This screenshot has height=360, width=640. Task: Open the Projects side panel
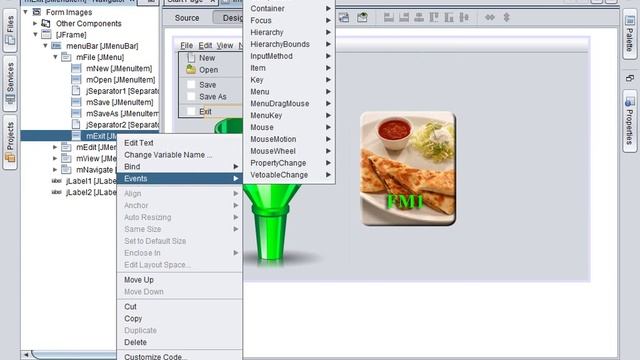pyautogui.click(x=10, y=142)
